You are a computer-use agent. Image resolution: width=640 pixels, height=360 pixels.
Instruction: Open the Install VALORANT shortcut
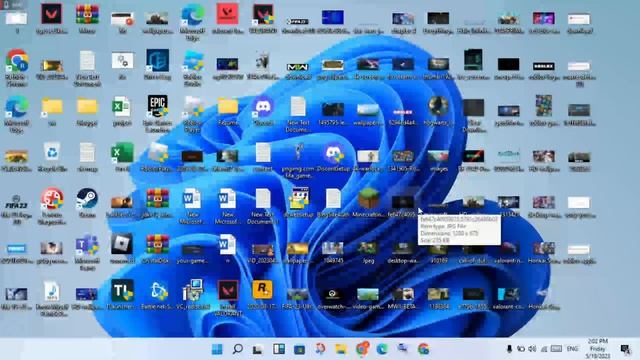228,291
